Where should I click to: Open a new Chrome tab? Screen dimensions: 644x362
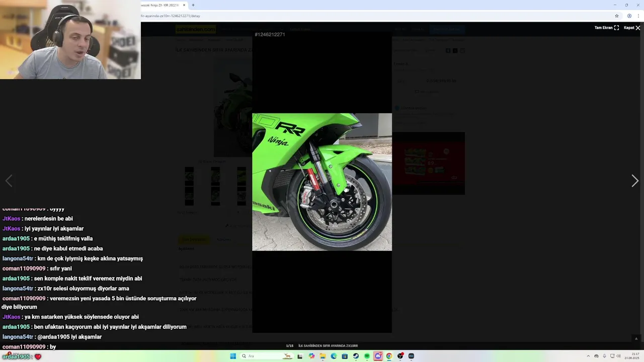(193, 5)
